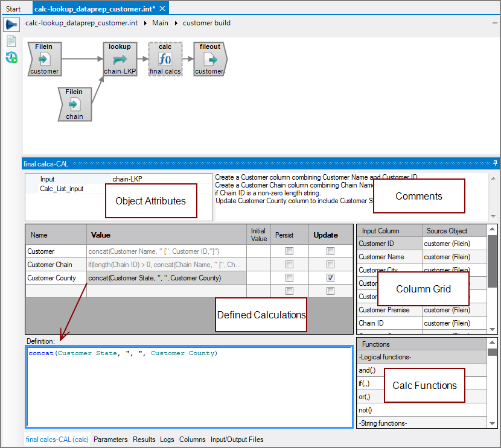
Task: Select the chain-LKP lookup node
Action: 120,59
